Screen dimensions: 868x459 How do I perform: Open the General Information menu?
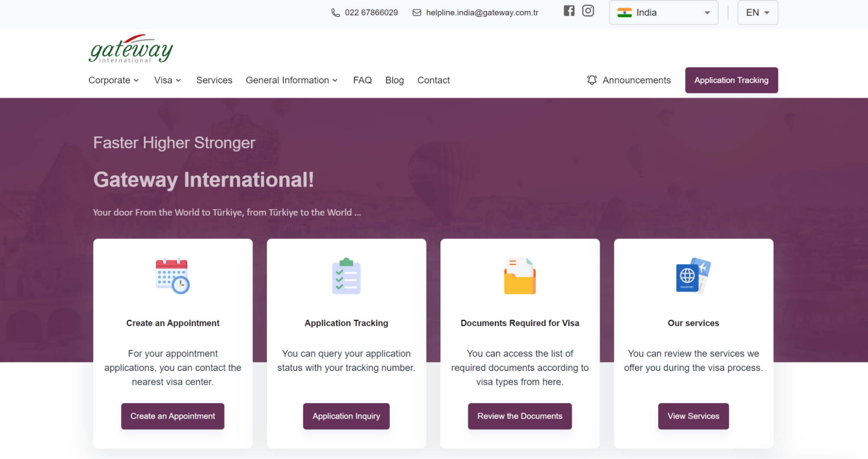tap(291, 80)
